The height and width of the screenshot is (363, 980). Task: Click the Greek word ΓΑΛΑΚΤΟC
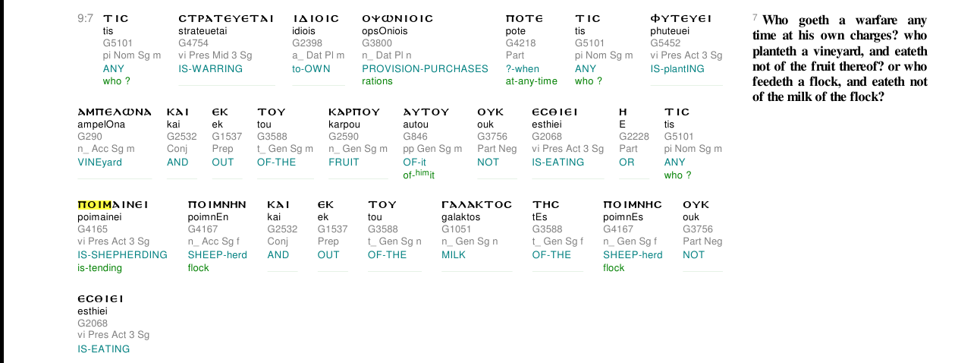(x=476, y=204)
